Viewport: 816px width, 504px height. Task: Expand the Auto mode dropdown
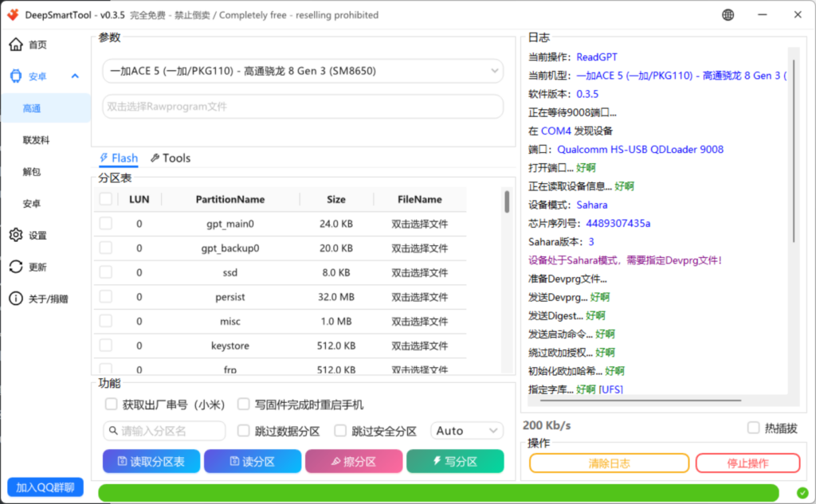(x=467, y=431)
